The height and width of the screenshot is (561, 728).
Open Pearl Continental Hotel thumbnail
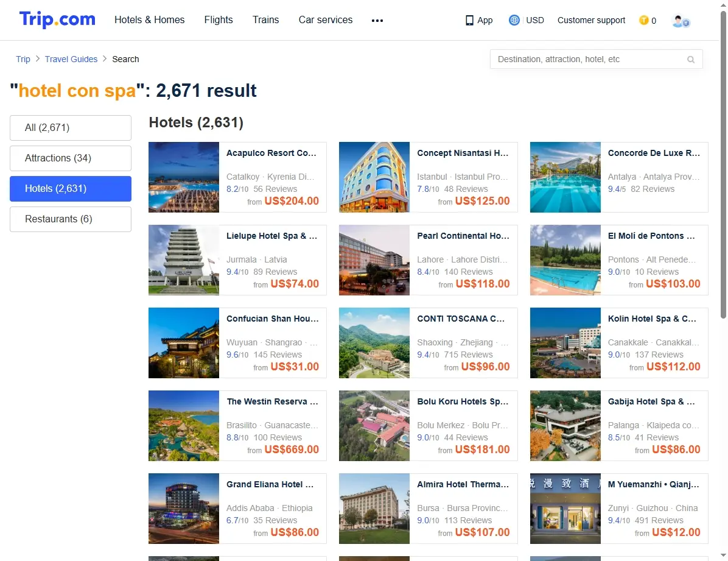(374, 260)
